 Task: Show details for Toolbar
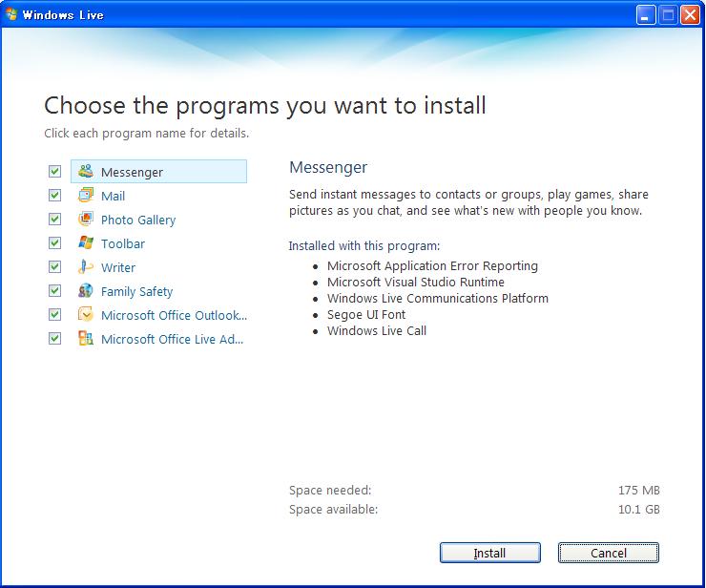coord(123,243)
